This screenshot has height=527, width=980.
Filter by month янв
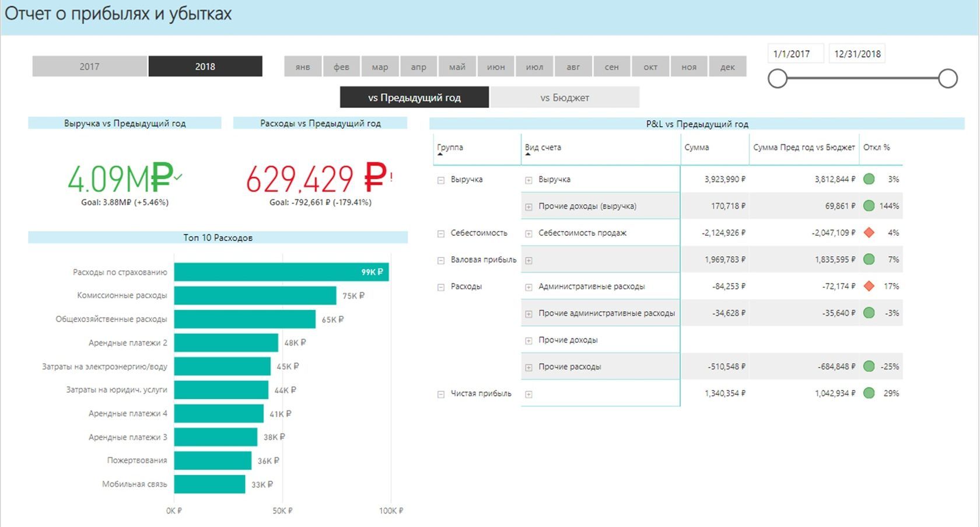coord(303,67)
